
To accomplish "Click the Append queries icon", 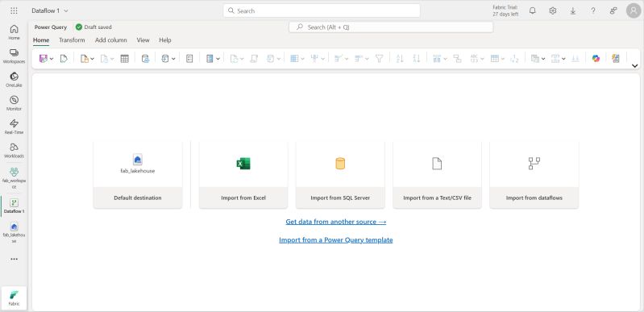I will (555, 59).
